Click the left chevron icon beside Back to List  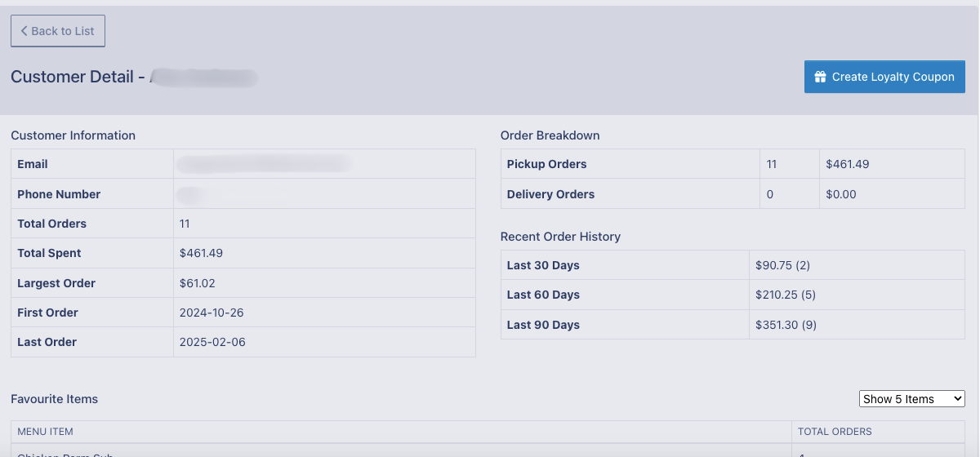point(24,31)
